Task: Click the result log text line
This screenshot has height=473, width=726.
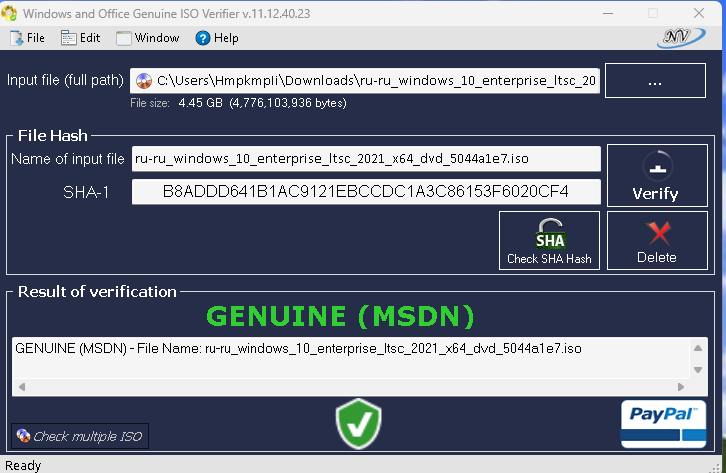Action: [298, 349]
